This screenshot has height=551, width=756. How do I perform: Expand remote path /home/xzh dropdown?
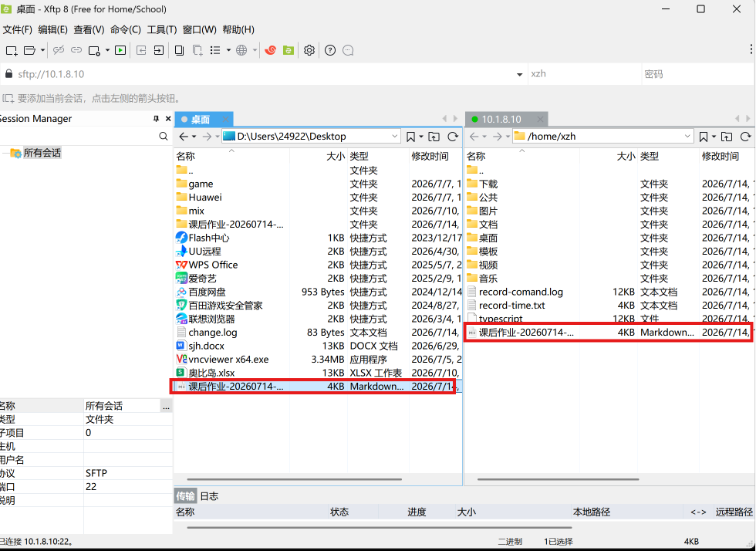[x=687, y=137]
